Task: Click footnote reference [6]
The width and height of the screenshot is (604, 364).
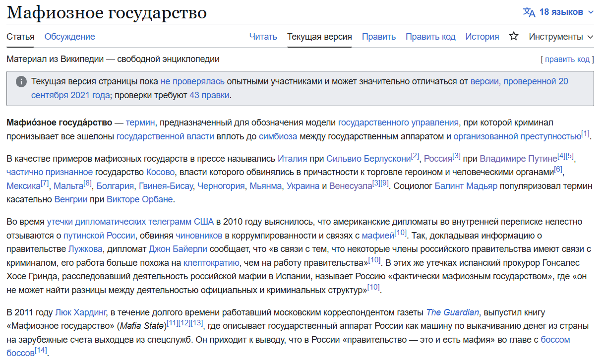Action: coord(558,170)
